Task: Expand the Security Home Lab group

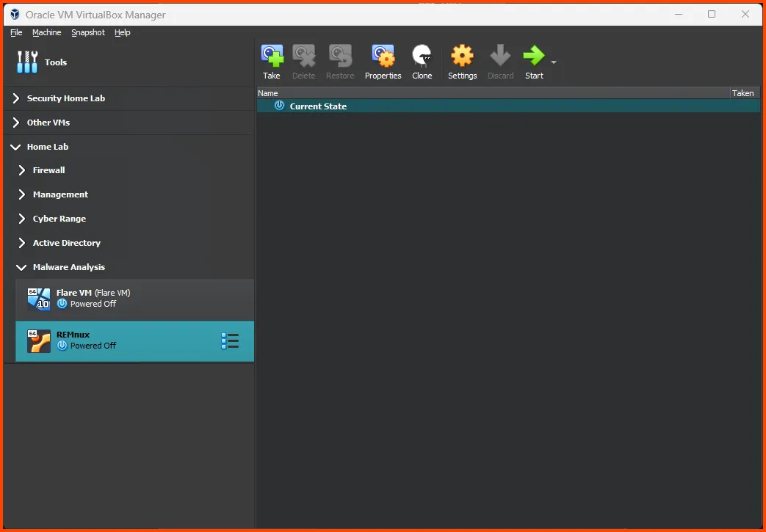Action: pos(16,98)
